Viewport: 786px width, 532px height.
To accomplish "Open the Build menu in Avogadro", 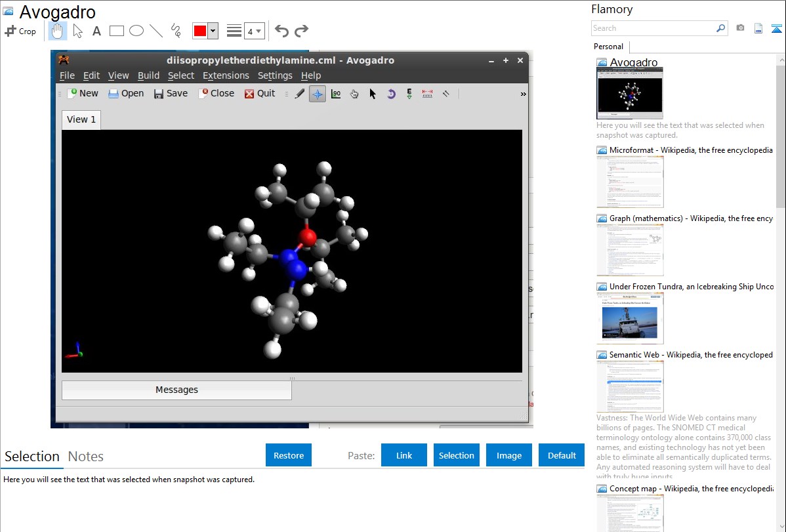I will point(148,75).
